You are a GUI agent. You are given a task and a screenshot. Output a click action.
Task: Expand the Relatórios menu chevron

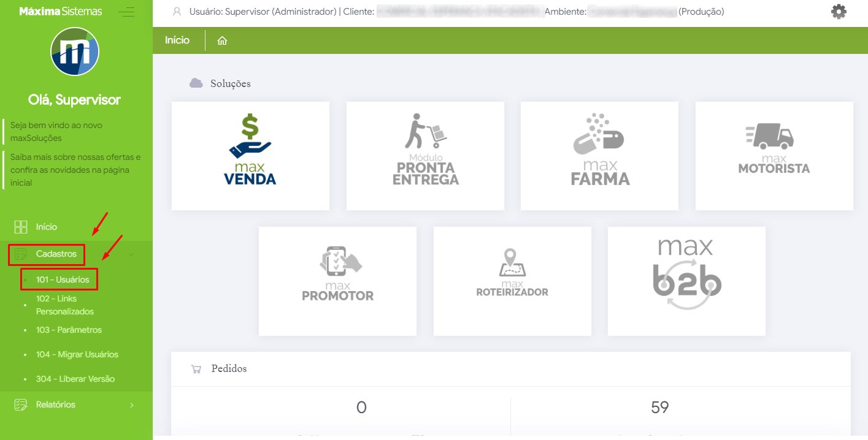[x=131, y=405]
